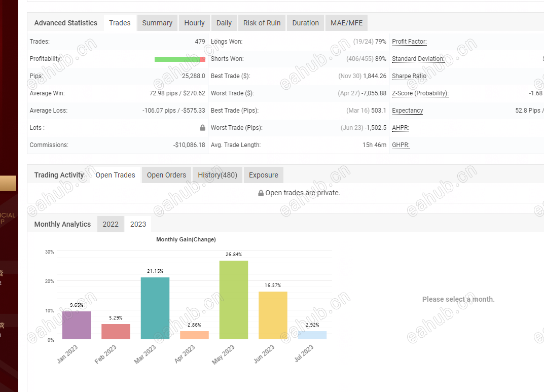Click the lock icon beside Open trades are private
Viewport: 544px width, 392px height.
[261, 193]
